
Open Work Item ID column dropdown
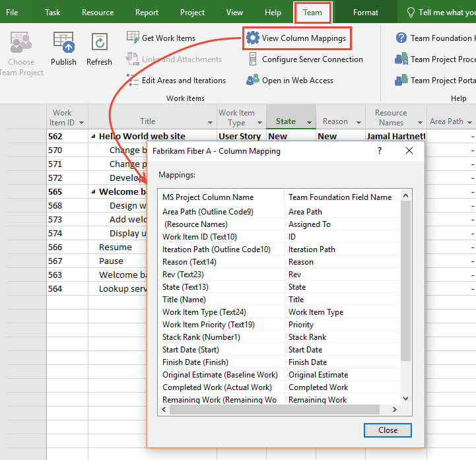81,123
